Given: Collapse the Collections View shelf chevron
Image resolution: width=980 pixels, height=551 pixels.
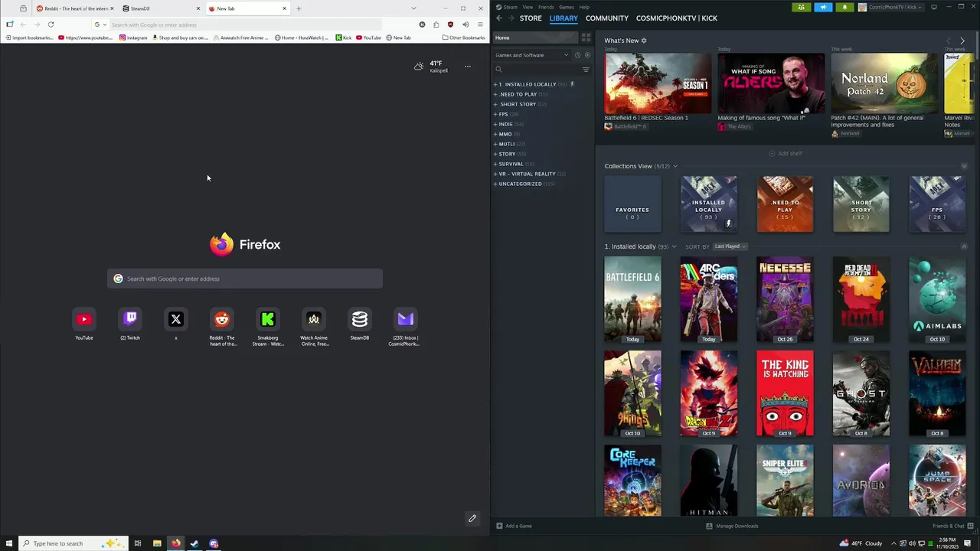Looking at the screenshot, I should point(964,166).
